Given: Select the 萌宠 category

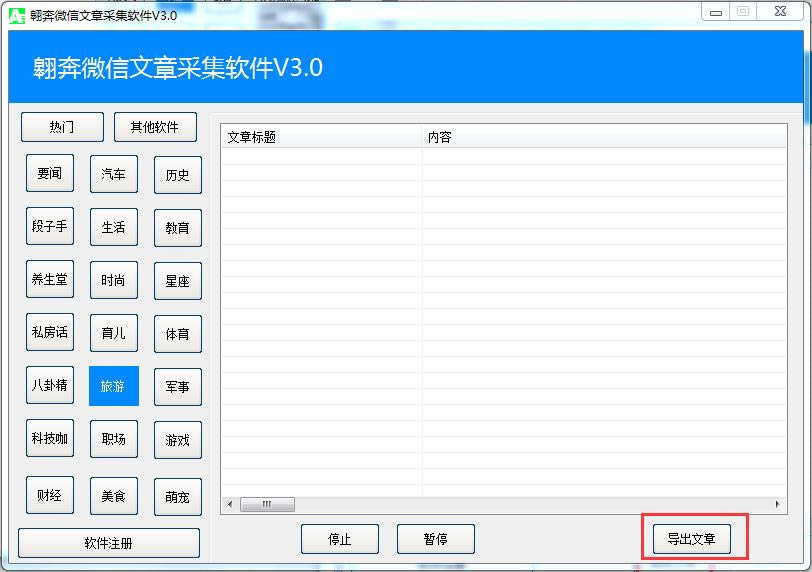Looking at the screenshot, I should pos(178,497).
